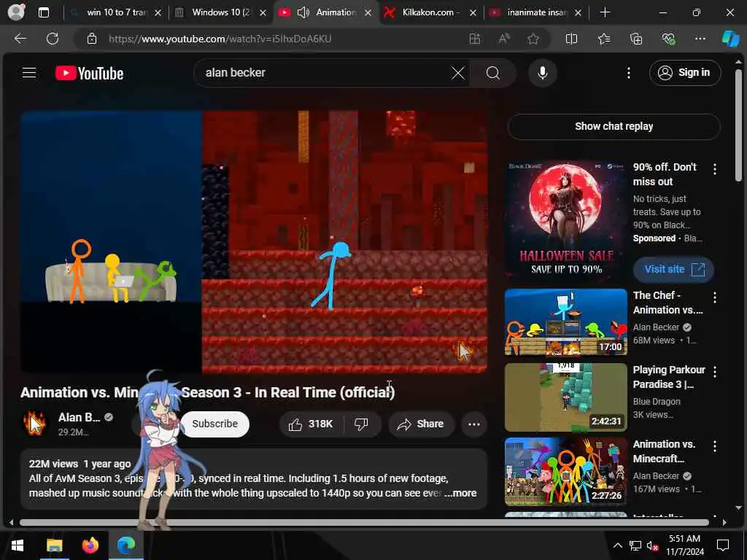Open options for 'The Chef' video
This screenshot has height=560, width=747.
point(715,297)
